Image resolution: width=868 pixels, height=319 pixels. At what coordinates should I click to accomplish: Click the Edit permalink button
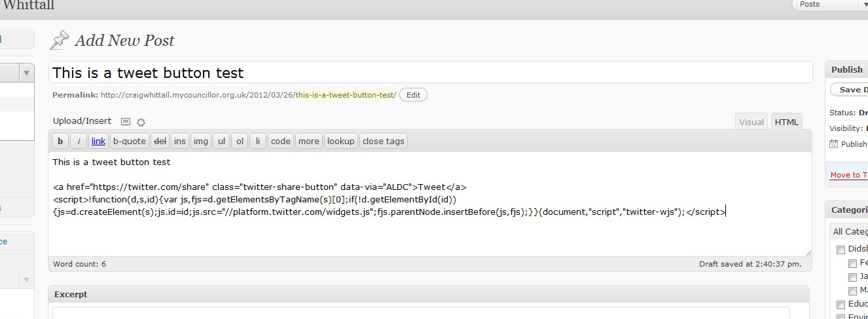coord(413,95)
